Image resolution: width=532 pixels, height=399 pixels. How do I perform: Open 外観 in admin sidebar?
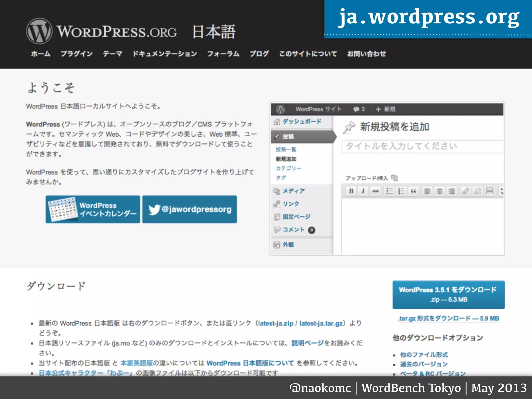point(302,245)
